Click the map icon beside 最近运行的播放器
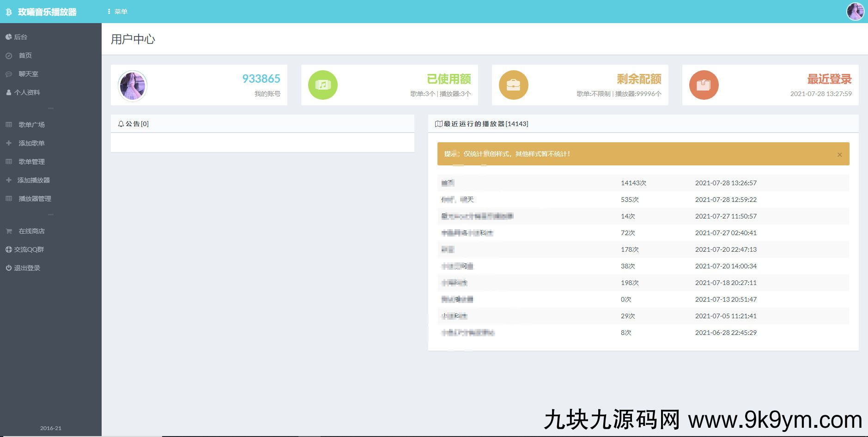 438,124
